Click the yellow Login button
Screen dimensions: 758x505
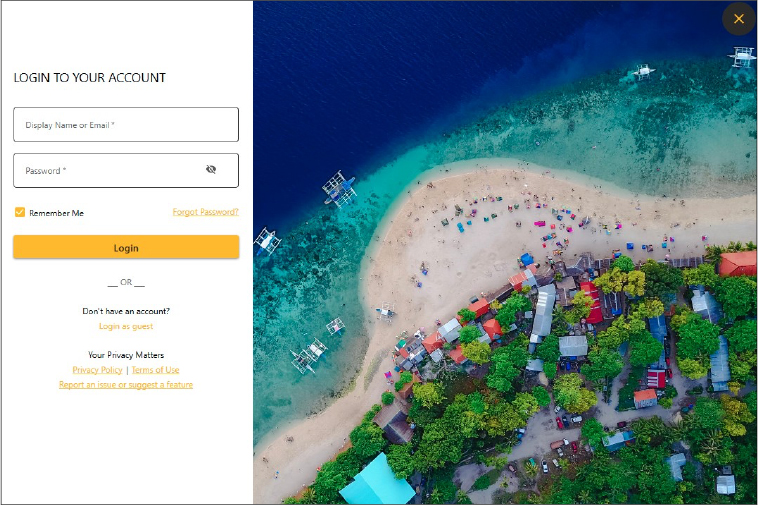(126, 247)
